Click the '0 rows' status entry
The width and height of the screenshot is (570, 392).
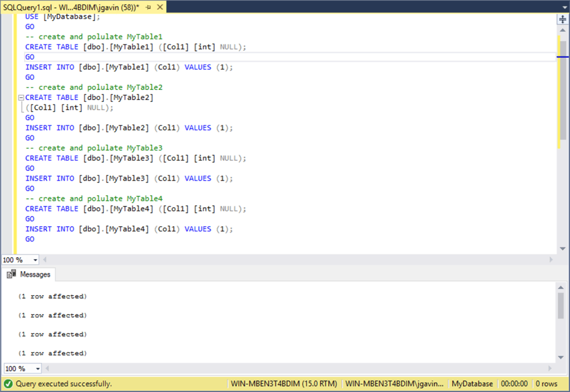[547, 384]
